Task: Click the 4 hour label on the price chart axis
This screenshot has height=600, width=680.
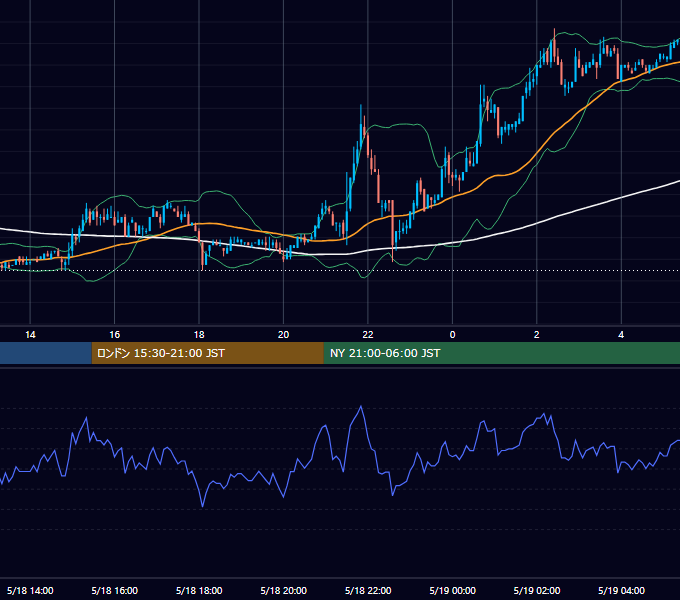Action: (x=621, y=335)
